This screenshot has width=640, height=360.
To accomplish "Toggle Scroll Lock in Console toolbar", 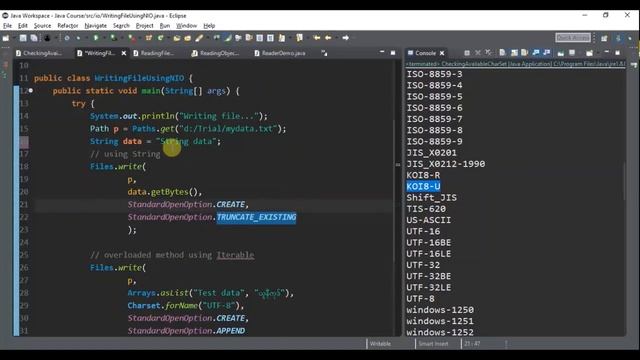I will pyautogui.click(x=514, y=53).
